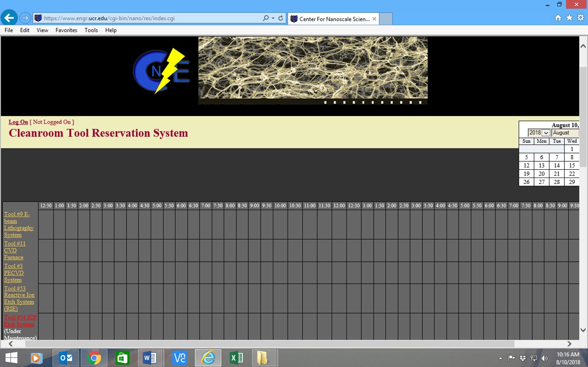Image resolution: width=588 pixels, height=367 pixels.
Task: Open the Favorites star icon
Action: [x=569, y=18]
